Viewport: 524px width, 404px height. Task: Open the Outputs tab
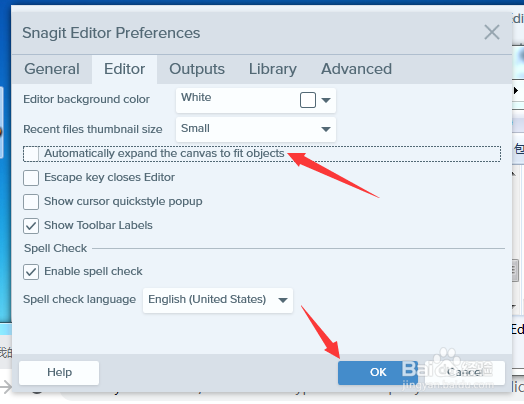[197, 69]
